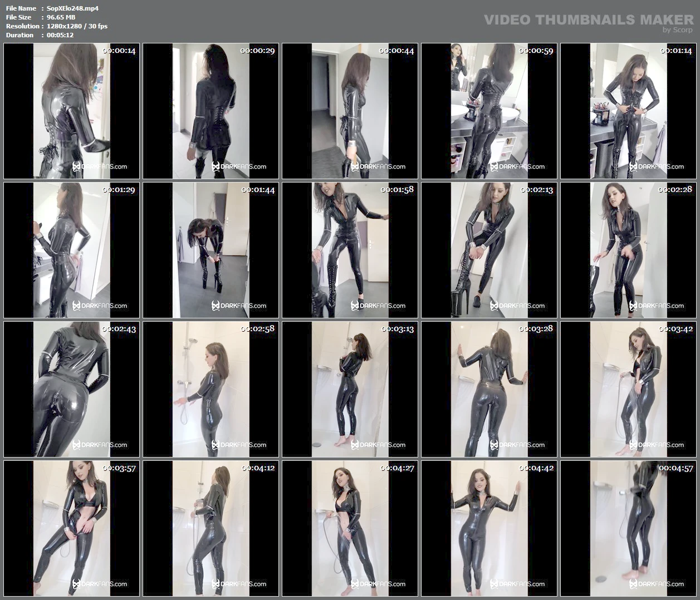Select the thumbnail timestamped 00:03:28
This screenshot has height=600, width=700.
489,389
